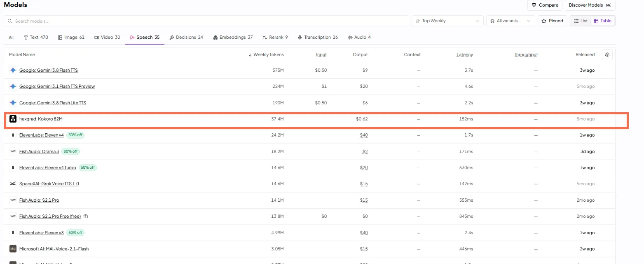Image resolution: width=644 pixels, height=264 pixels.
Task: Click the 80% off badge on Drama 3
Action: coord(70,151)
